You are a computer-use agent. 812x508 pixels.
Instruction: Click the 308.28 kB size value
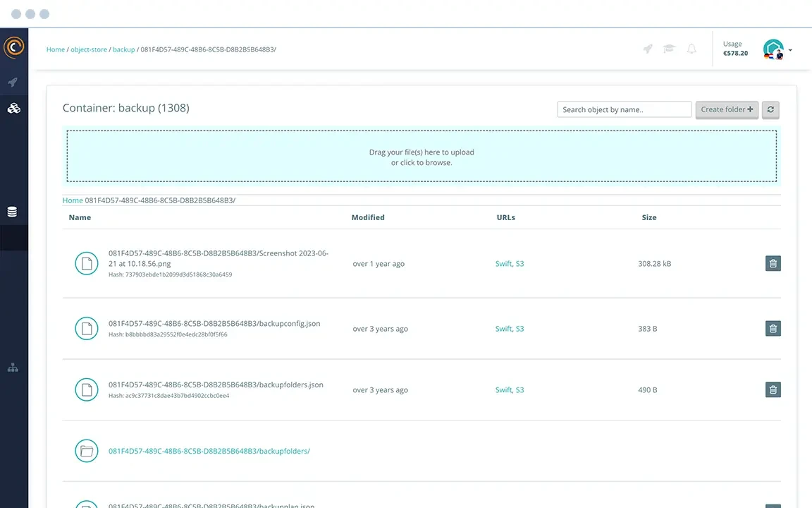(655, 264)
